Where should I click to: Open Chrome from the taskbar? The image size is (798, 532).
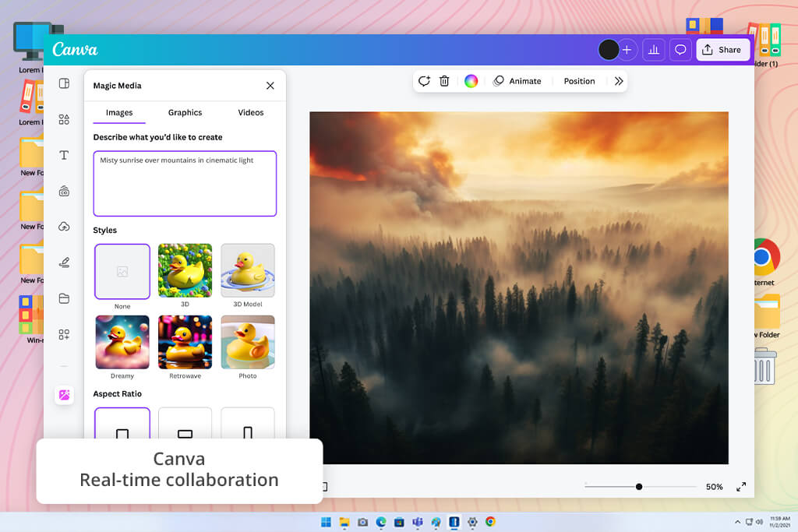click(x=491, y=522)
